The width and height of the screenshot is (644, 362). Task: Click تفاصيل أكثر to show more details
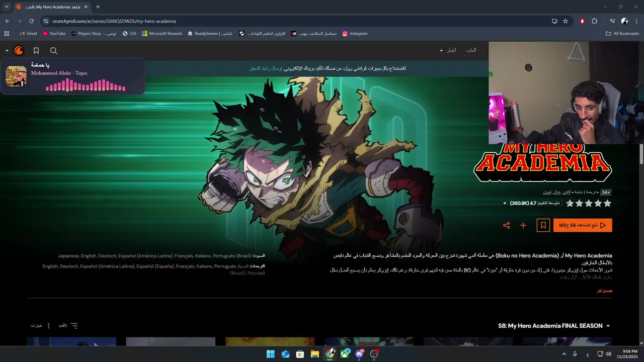coord(604,291)
